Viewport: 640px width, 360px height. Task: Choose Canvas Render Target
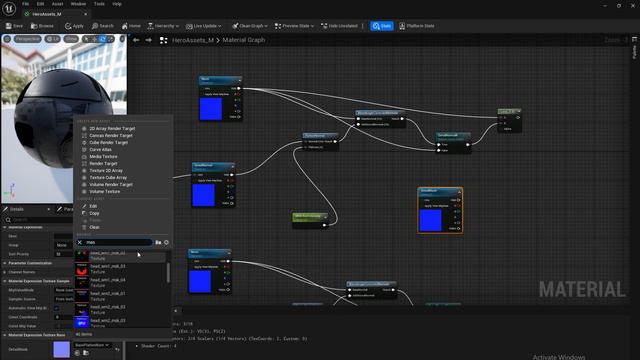click(111, 136)
